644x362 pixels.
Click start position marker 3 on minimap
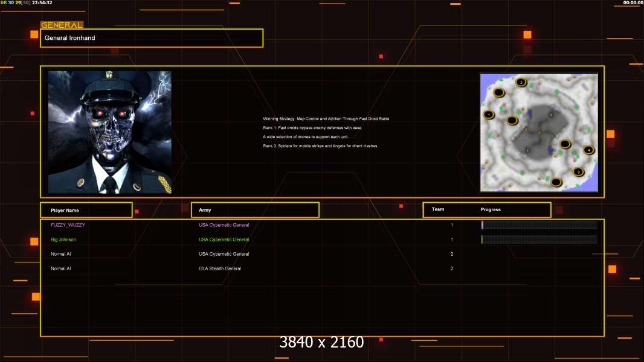(578, 172)
